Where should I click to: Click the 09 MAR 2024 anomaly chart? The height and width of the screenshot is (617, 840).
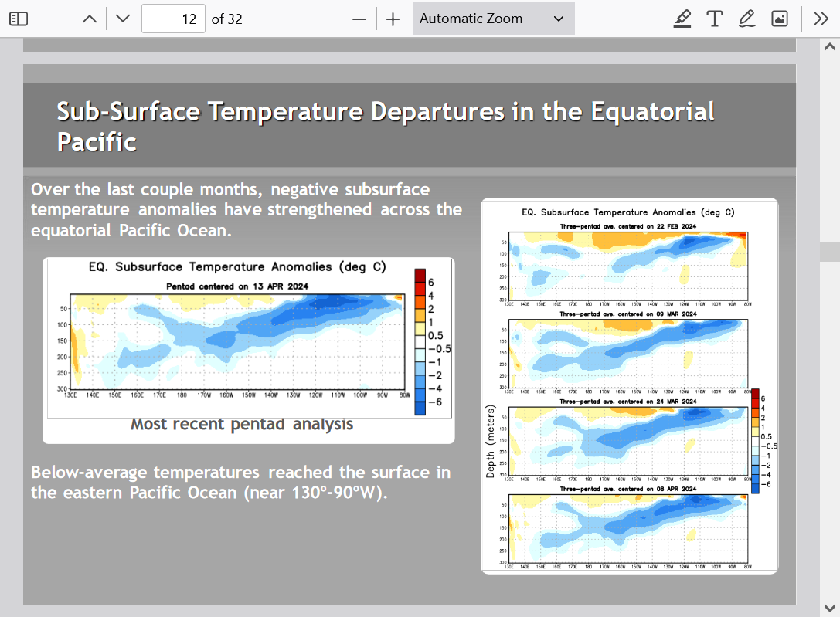pos(627,353)
